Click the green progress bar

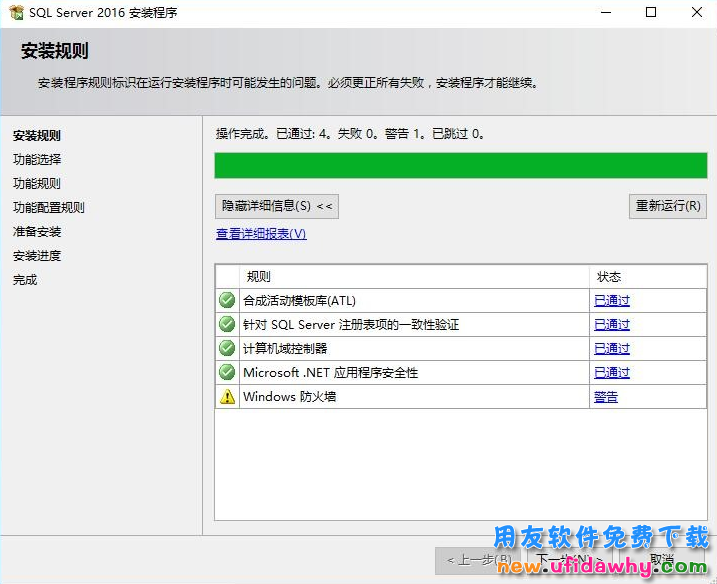point(460,165)
